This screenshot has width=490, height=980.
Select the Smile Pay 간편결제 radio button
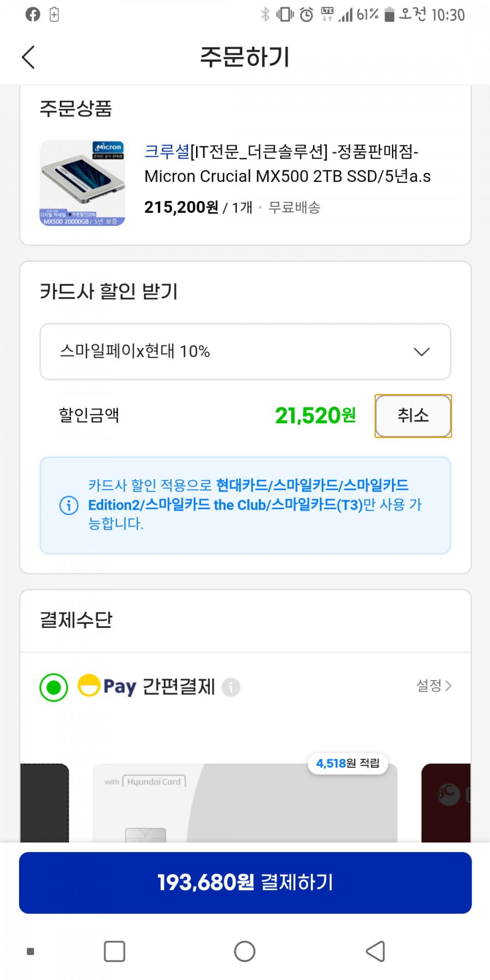click(x=54, y=687)
